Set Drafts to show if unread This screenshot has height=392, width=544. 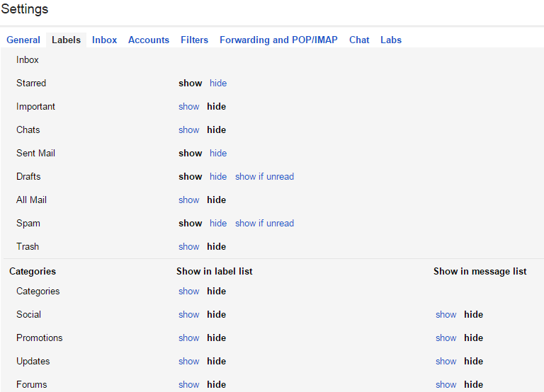click(x=264, y=177)
